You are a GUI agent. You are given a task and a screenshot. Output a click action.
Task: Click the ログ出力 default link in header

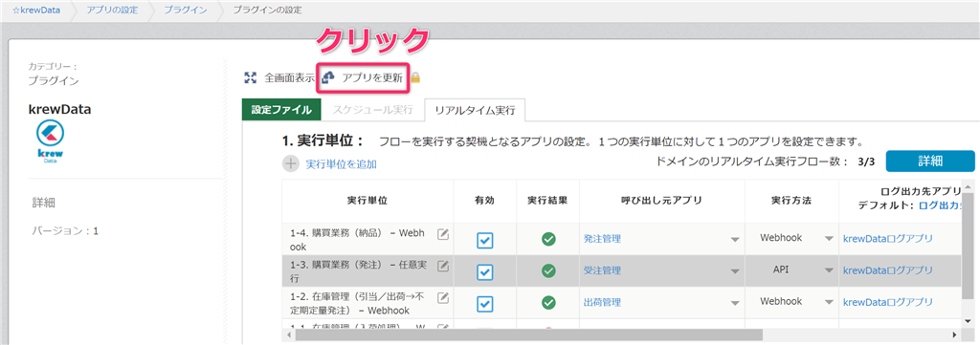click(940, 205)
